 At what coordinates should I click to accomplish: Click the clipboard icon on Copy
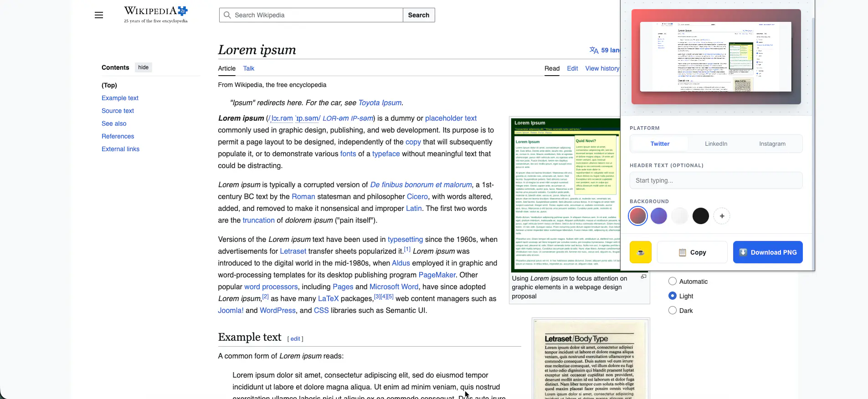(x=683, y=252)
